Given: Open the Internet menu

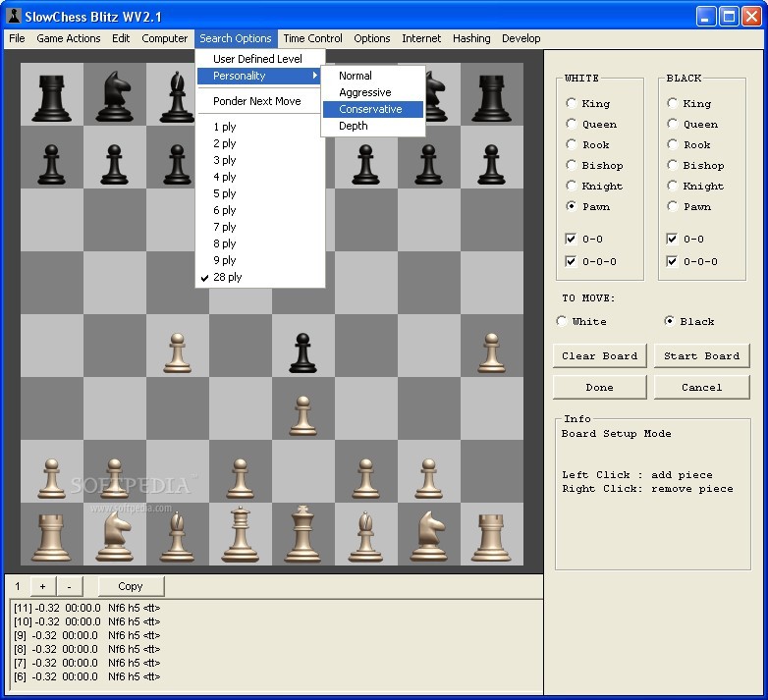Looking at the screenshot, I should [x=421, y=38].
